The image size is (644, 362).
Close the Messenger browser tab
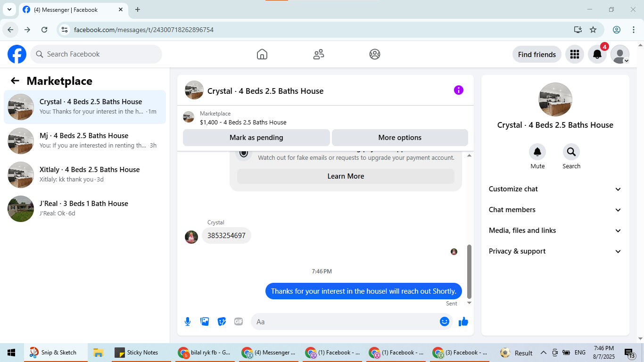(x=121, y=9)
